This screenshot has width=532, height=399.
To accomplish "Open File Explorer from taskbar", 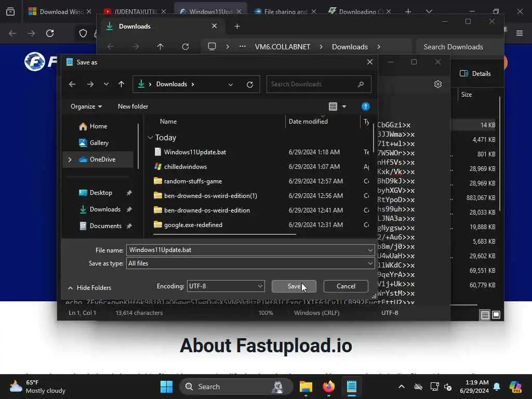I will [x=305, y=387].
